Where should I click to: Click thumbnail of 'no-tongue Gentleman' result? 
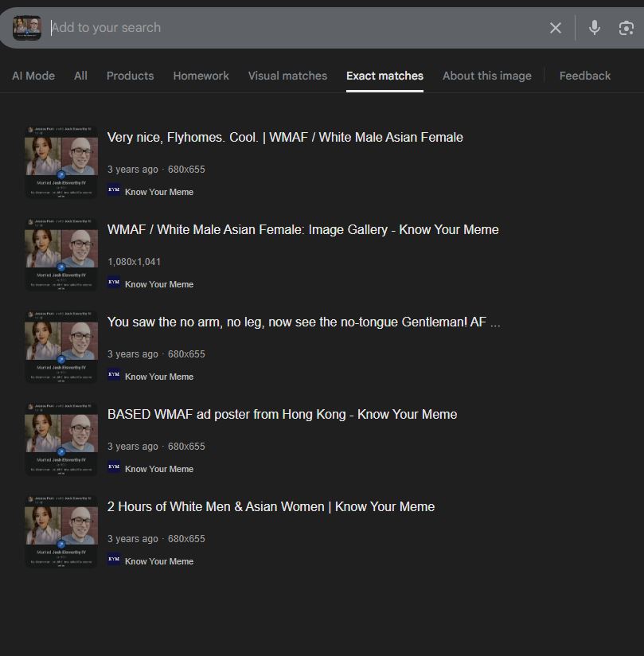tap(61, 347)
